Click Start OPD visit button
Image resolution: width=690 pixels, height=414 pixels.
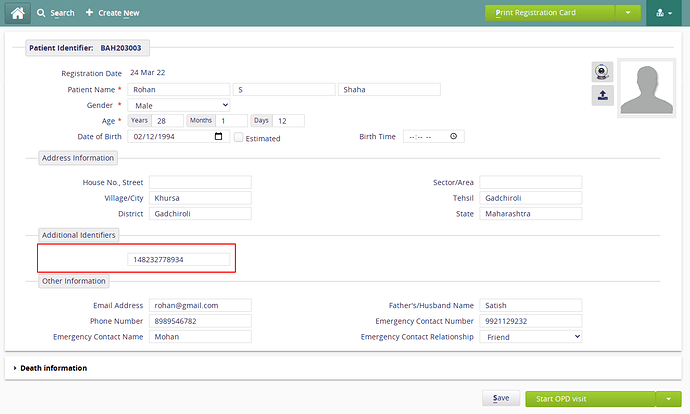pos(590,399)
